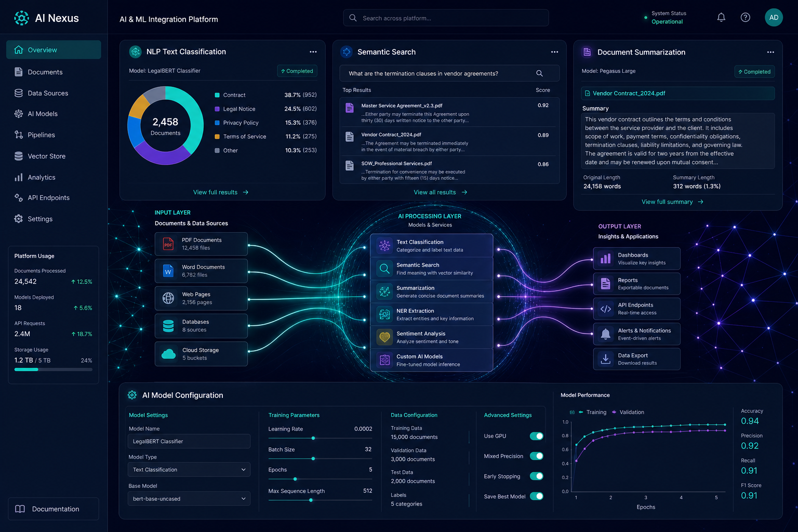The height and width of the screenshot is (532, 798).
Task: Disable the Use GPU toggle
Action: coord(537,436)
